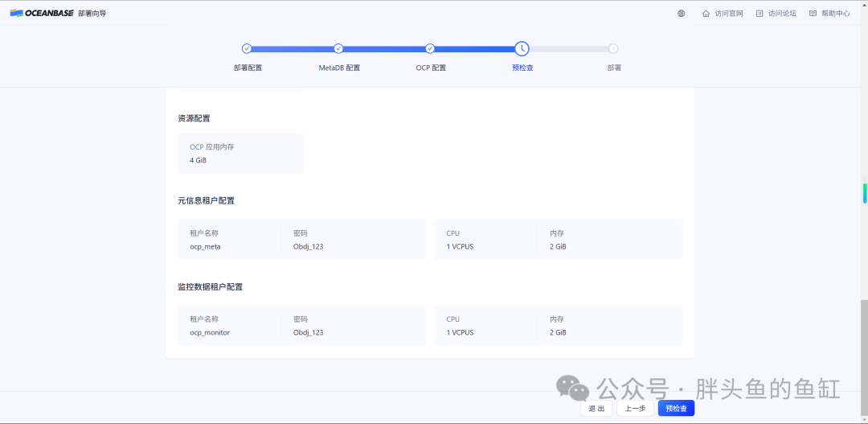Click the OceanBase logo
The image size is (868, 424).
click(x=42, y=14)
